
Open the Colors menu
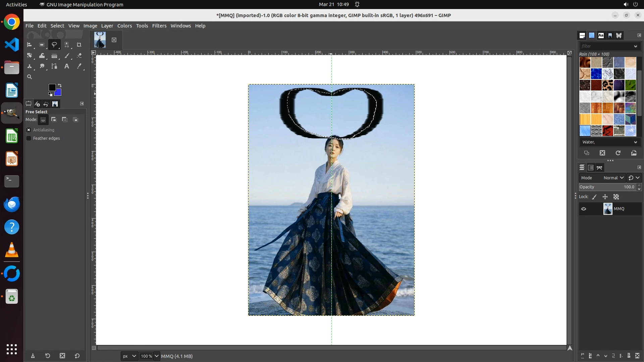point(124,26)
